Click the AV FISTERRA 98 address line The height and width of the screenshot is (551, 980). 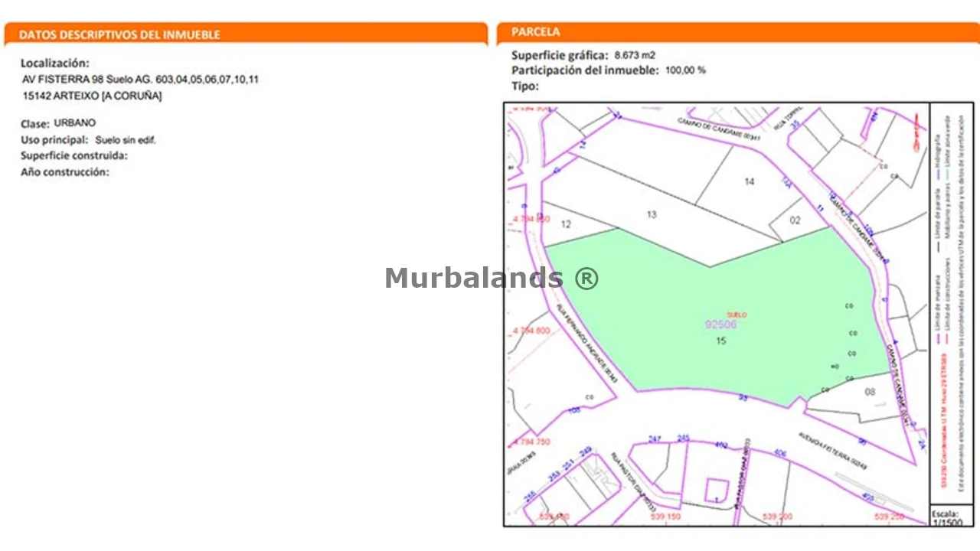coord(141,80)
